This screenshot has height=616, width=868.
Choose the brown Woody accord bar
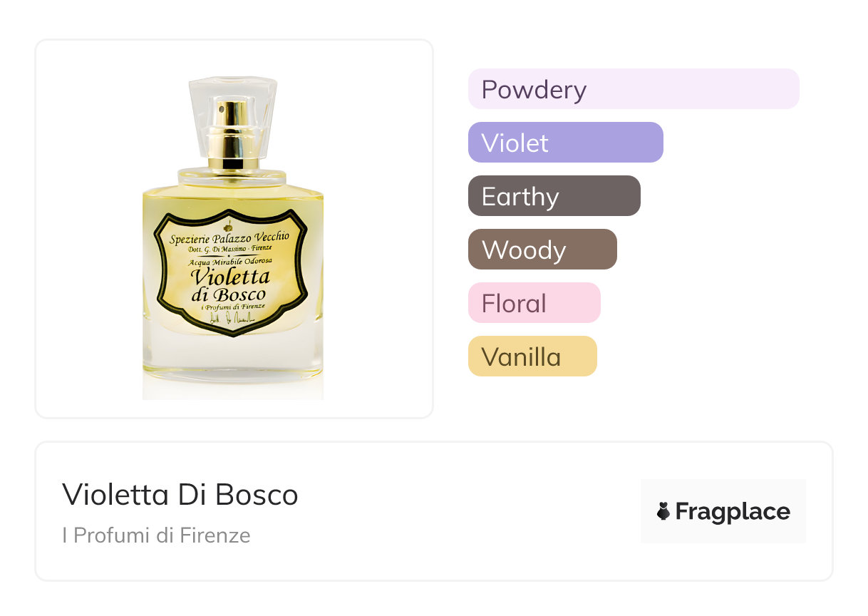[x=542, y=250]
